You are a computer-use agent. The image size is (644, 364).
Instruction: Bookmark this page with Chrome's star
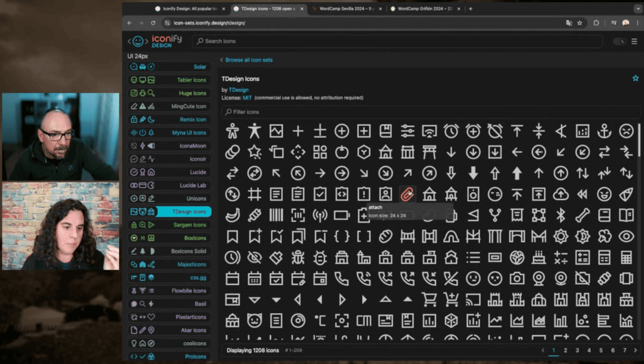coord(580,23)
